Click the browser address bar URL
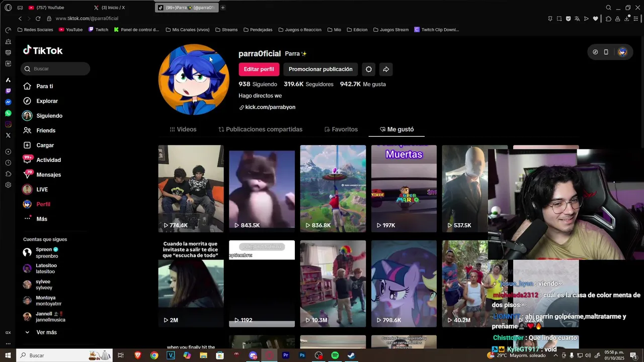This screenshot has height=362, width=644. (87, 19)
